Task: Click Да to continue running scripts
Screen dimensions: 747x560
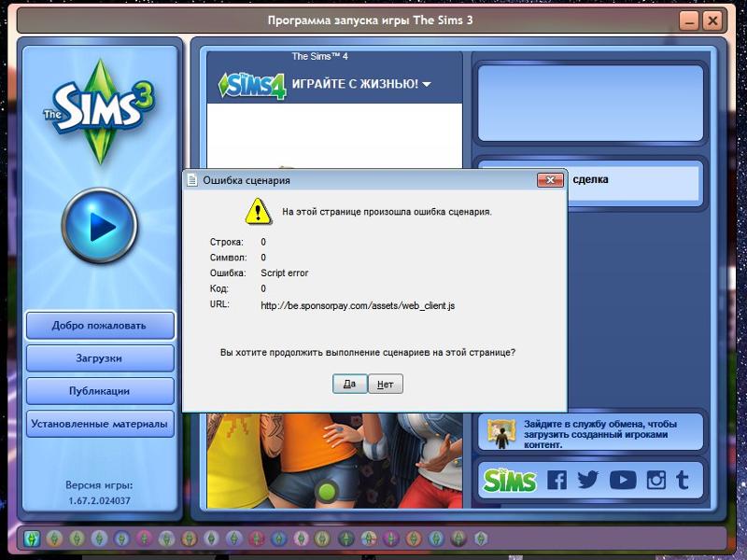Action: (349, 384)
